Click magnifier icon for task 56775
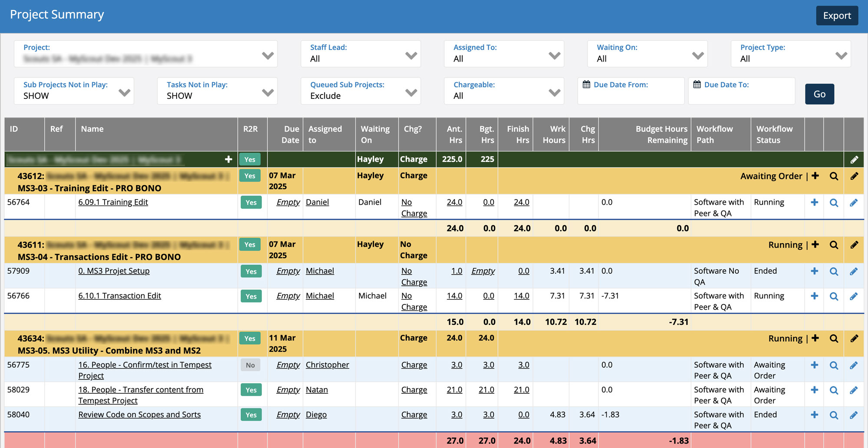 [x=834, y=366]
